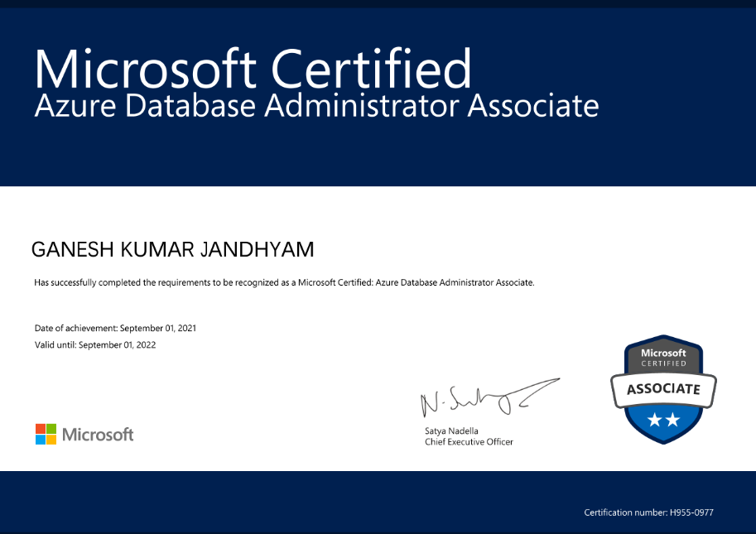Click the "Has successfully completed" statement line
Viewport: 756px width, 534px height.
[x=284, y=282]
